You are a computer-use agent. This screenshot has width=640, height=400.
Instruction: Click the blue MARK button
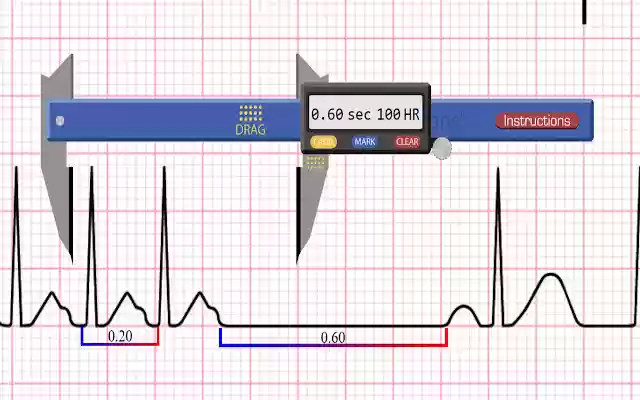click(364, 142)
